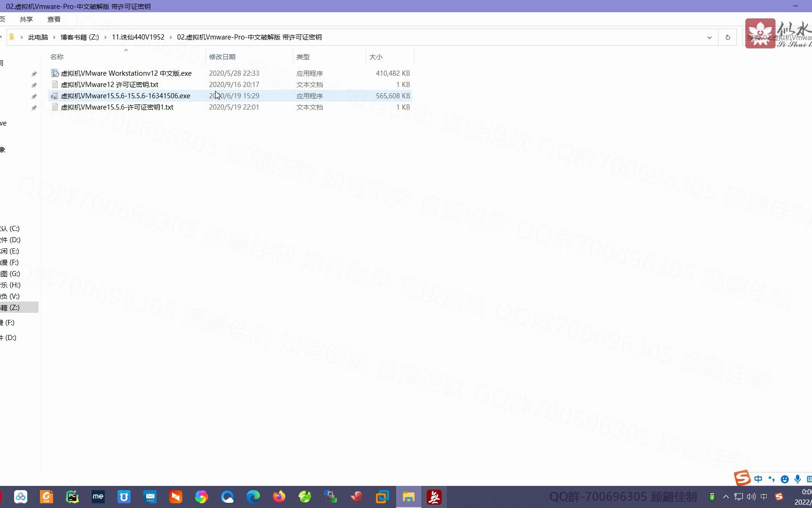Launch Microsoft Edge from the taskbar
The height and width of the screenshot is (508, 812).
(253, 497)
